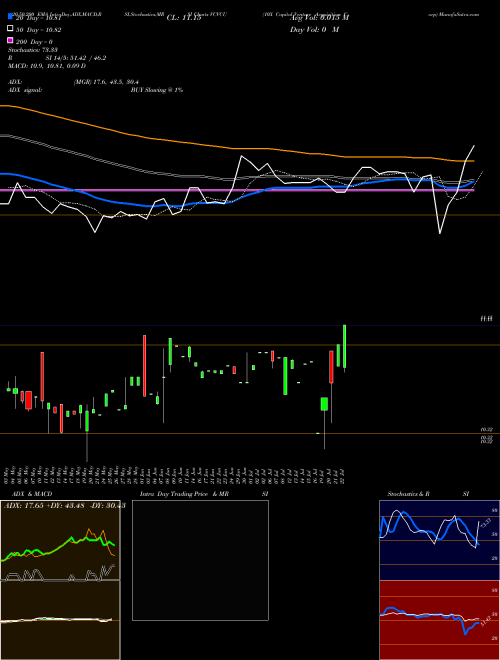Click the 'ADX signal:' label
This screenshot has width=500, height=660.
click(24, 90)
